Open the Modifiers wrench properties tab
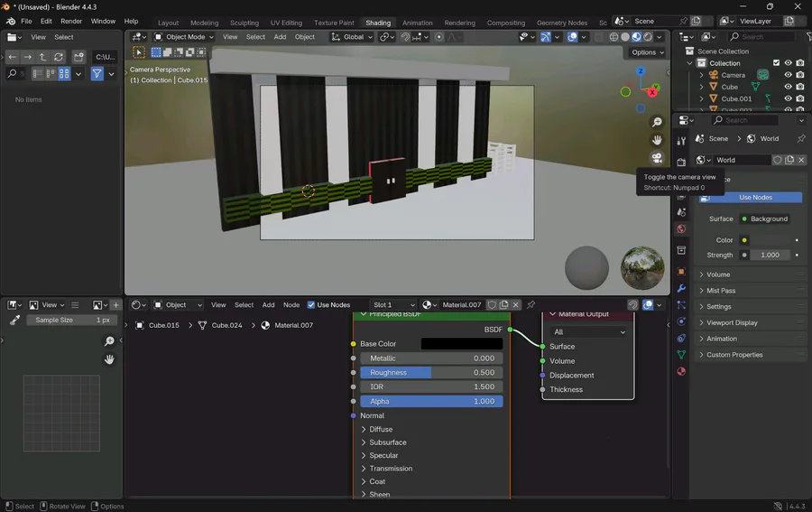 tap(681, 288)
